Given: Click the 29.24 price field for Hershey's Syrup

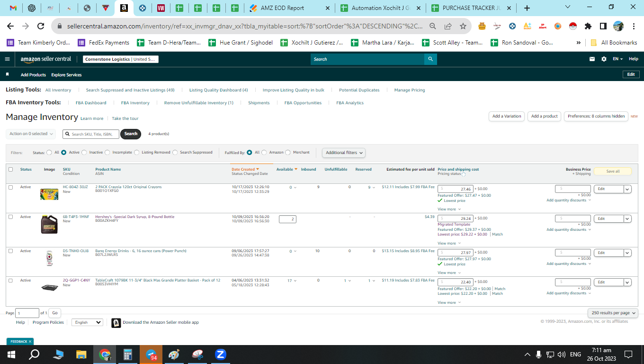Looking at the screenshot, I should pyautogui.click(x=456, y=218).
